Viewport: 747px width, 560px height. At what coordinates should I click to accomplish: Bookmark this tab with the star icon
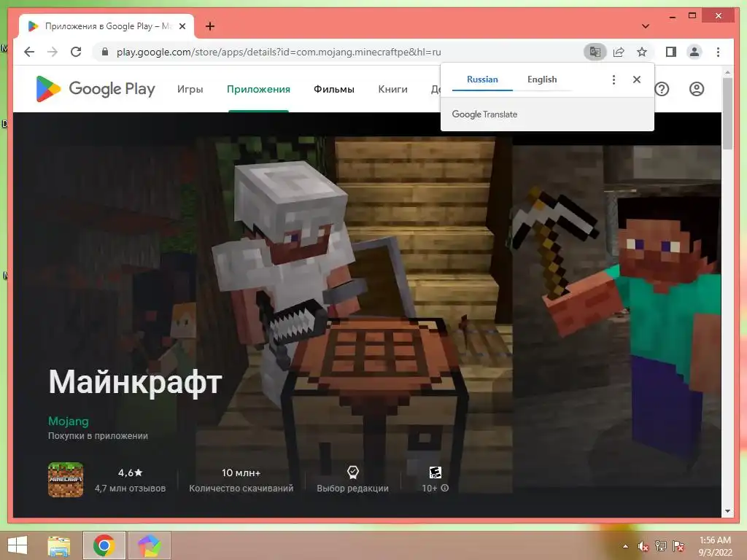click(x=642, y=52)
